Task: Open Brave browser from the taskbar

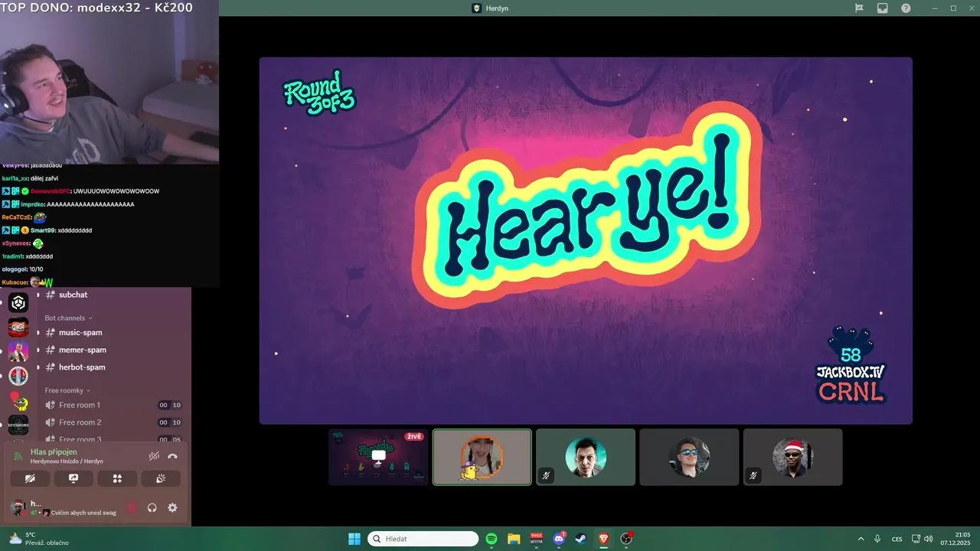Action: click(x=603, y=539)
